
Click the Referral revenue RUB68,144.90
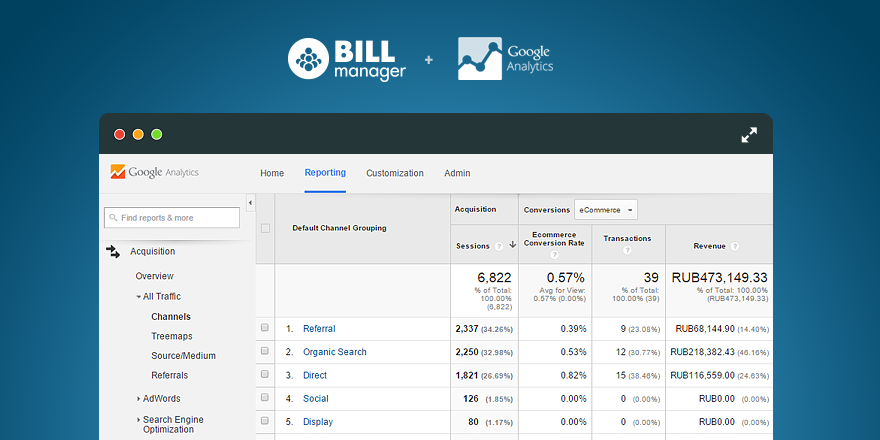705,329
